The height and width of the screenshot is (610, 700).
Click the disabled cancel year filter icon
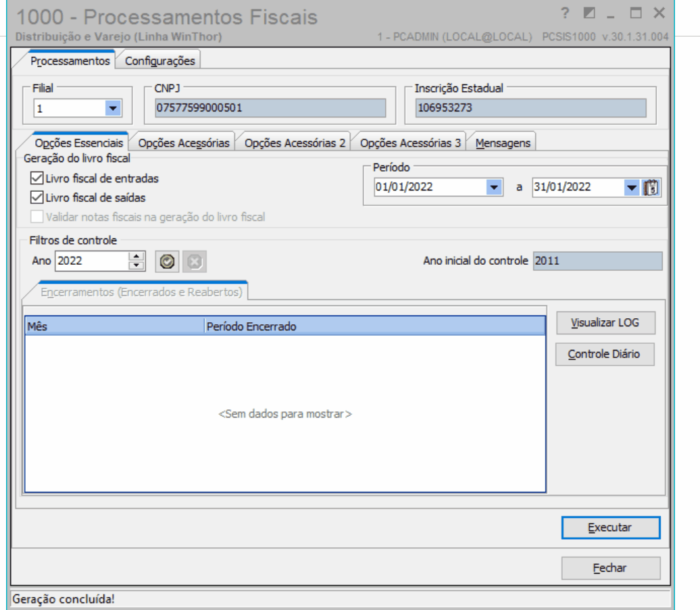point(195,261)
